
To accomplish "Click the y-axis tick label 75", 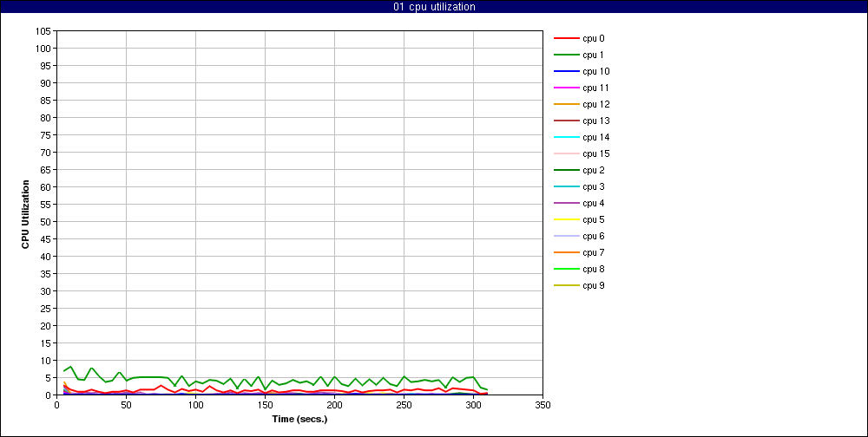I will pyautogui.click(x=47, y=135).
